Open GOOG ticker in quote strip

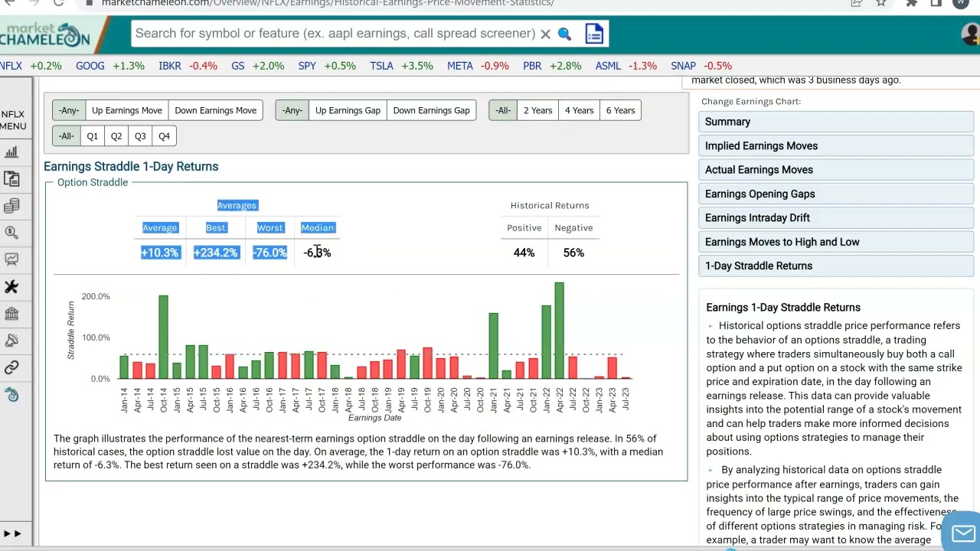point(90,66)
